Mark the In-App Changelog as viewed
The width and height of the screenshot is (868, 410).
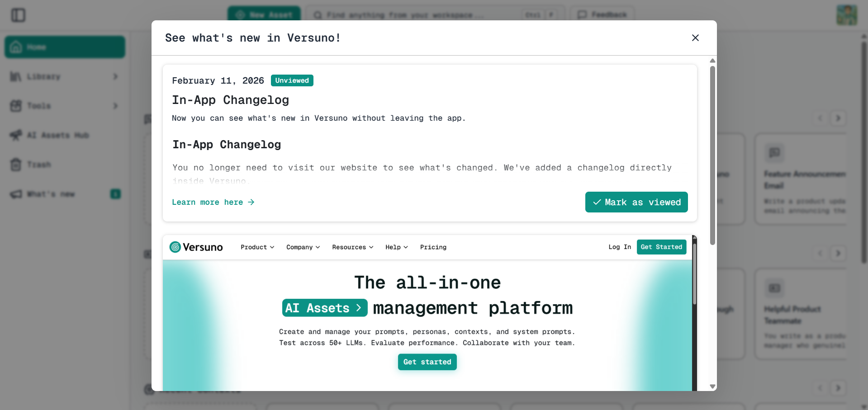(636, 202)
